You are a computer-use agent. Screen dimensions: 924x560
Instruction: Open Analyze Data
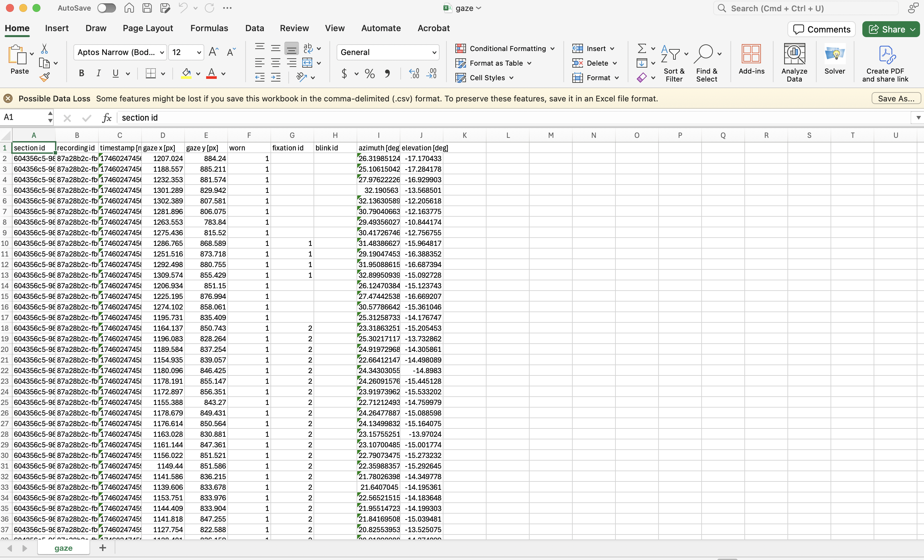[x=794, y=63]
